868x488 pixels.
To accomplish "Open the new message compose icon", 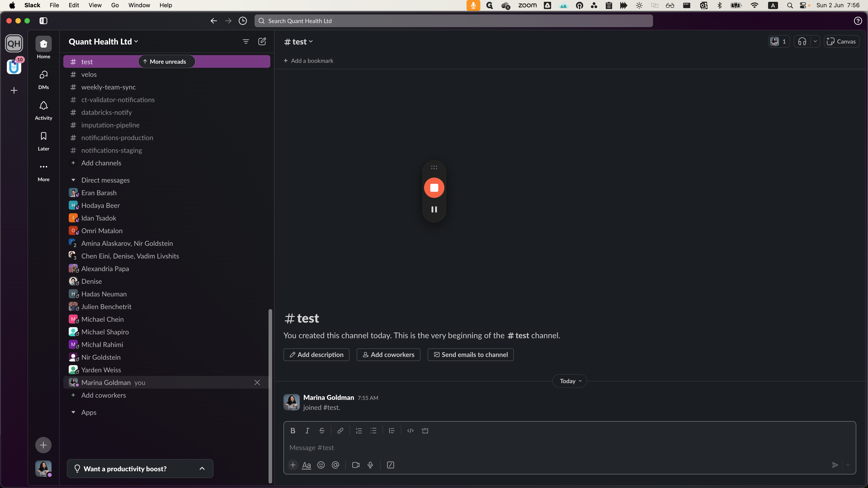I will click(x=262, y=41).
